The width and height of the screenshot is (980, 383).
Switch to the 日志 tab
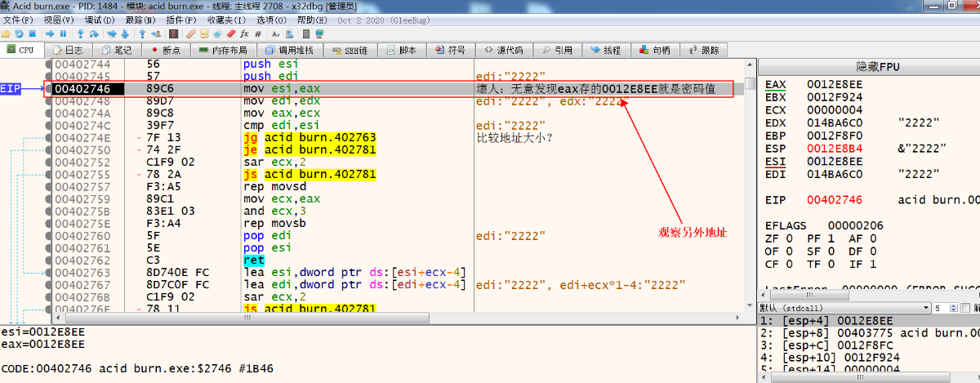pos(69,50)
